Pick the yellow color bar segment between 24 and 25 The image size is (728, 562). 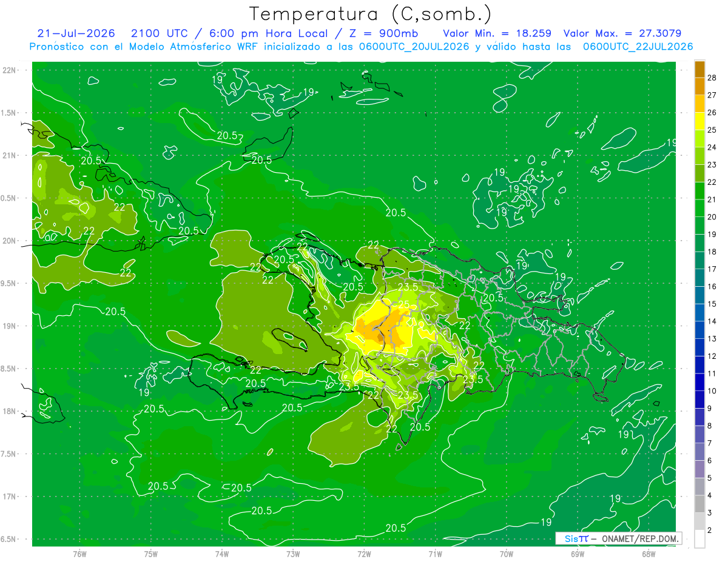coord(700,139)
